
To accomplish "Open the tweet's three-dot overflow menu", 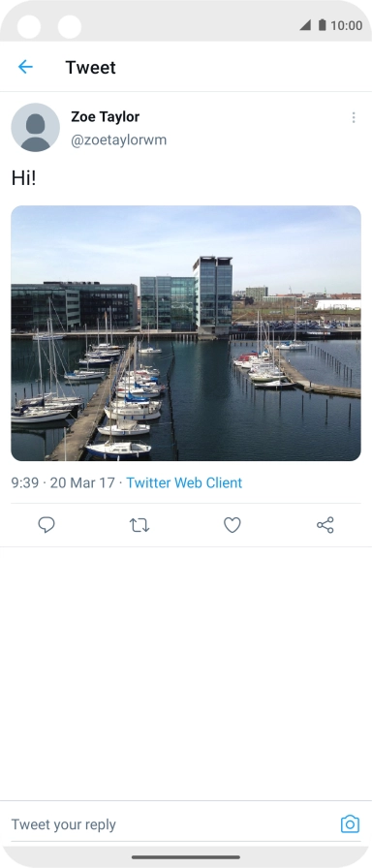I will tap(354, 117).
